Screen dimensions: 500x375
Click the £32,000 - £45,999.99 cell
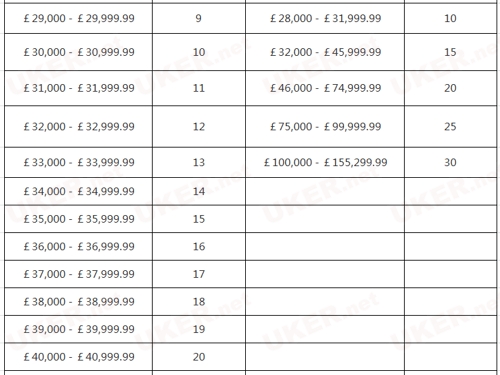tap(325, 52)
